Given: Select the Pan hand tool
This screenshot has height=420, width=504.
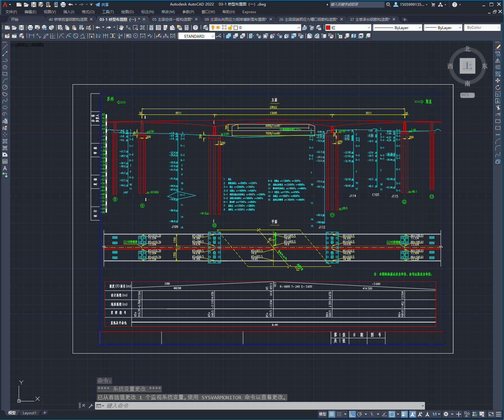Looking at the screenshot, I should (121, 28).
